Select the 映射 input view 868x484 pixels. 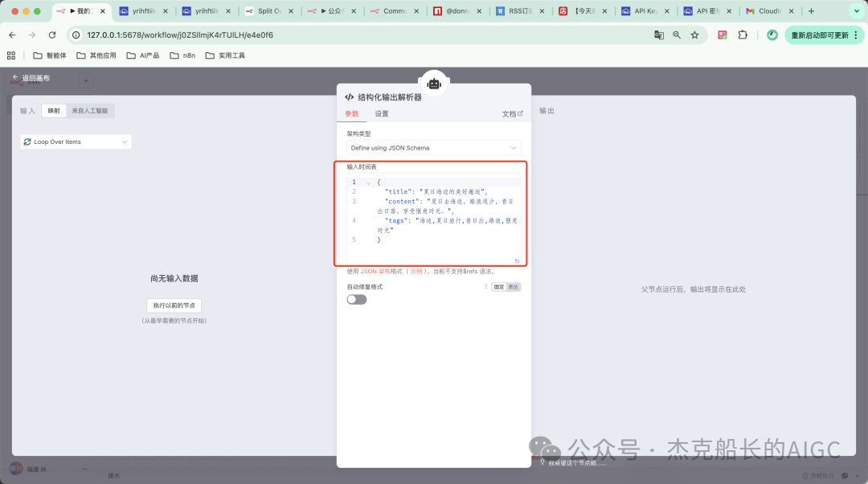(x=54, y=111)
